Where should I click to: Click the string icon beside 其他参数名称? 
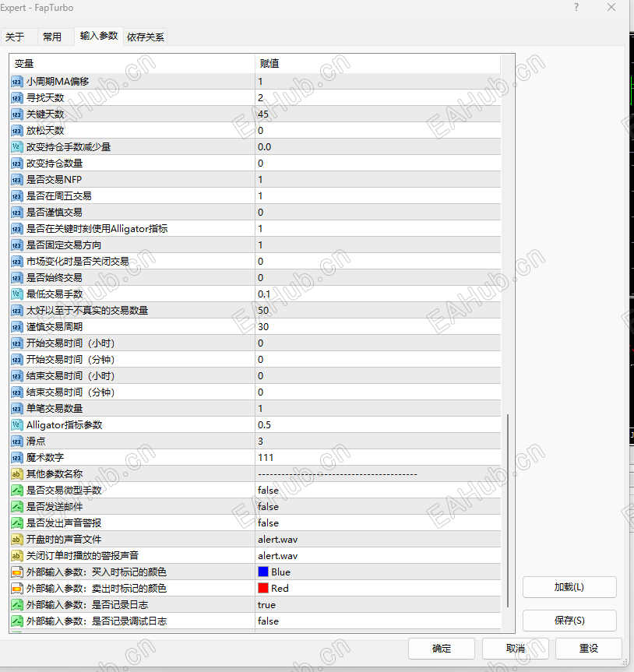point(16,474)
